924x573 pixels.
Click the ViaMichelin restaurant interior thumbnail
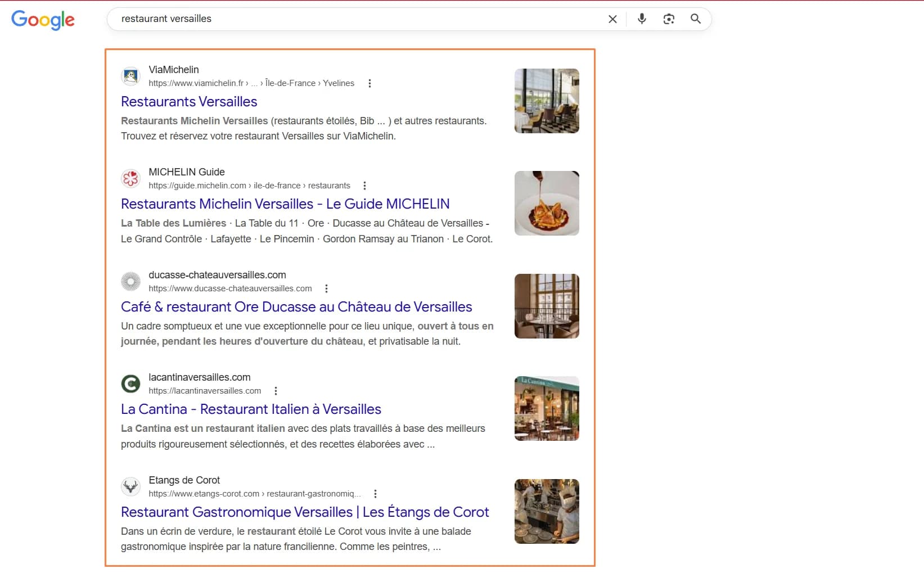coord(547,101)
